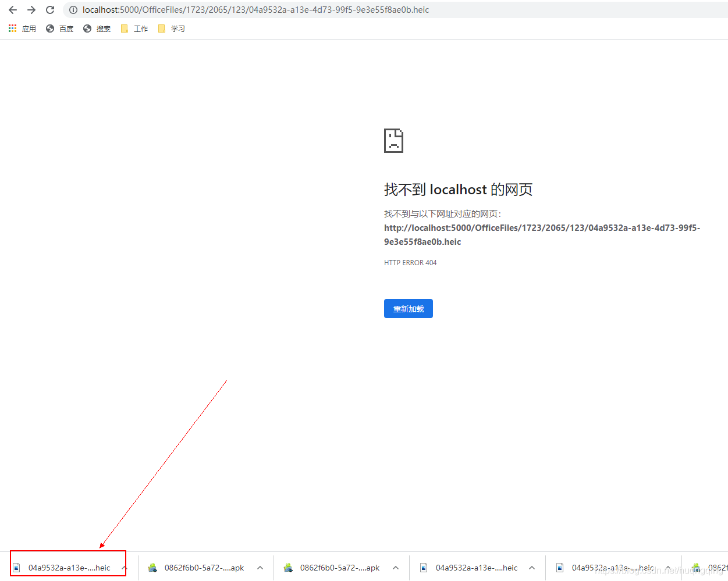Open the 学习 bookmarks folder
The height and width of the screenshot is (581, 728).
[171, 28]
